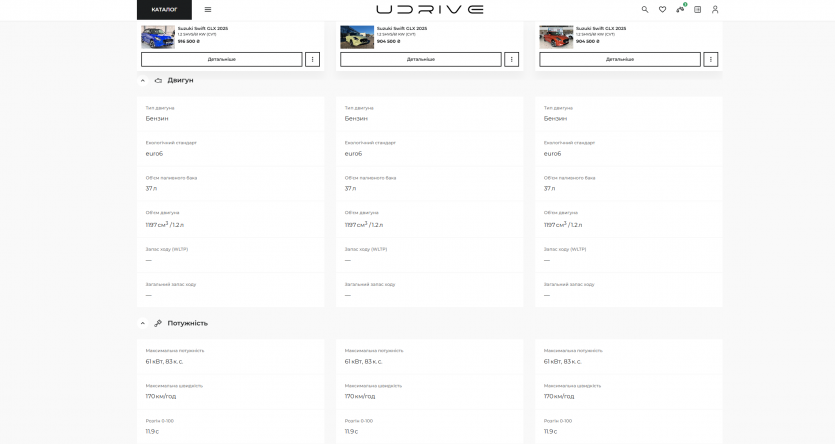Click the UDRIVE logo to go home
This screenshot has width=835, height=444.
(430, 9)
